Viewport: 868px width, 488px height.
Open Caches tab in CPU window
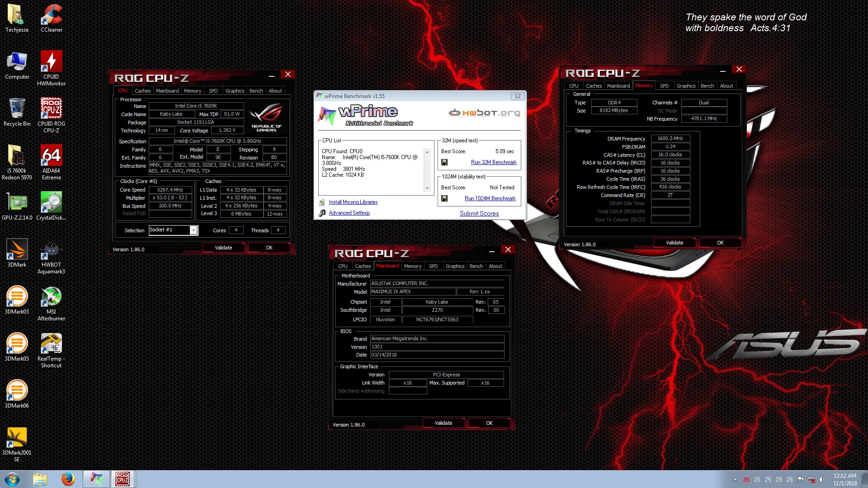142,91
